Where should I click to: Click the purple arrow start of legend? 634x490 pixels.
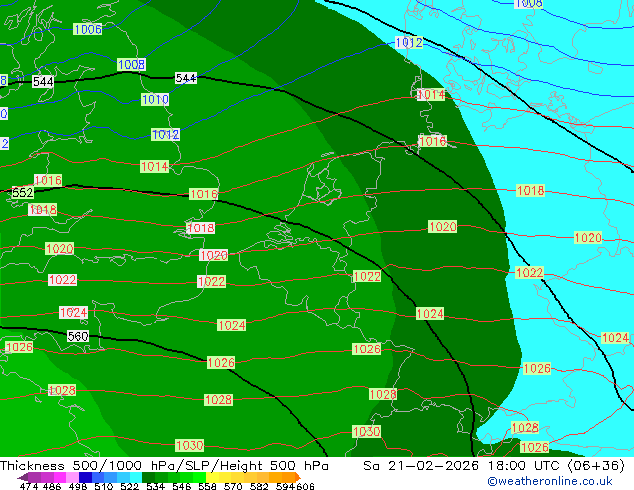pyautogui.click(x=23, y=477)
